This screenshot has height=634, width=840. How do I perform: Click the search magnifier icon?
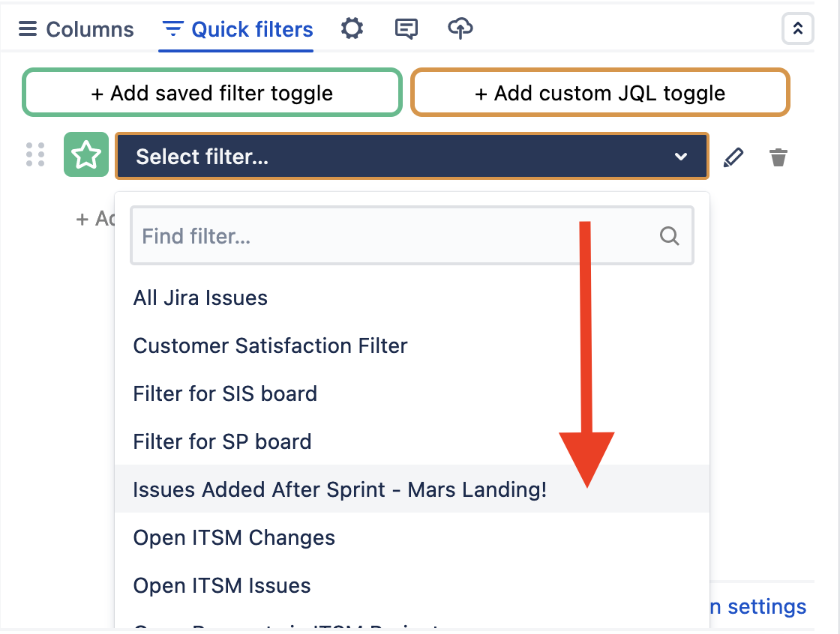[669, 237]
